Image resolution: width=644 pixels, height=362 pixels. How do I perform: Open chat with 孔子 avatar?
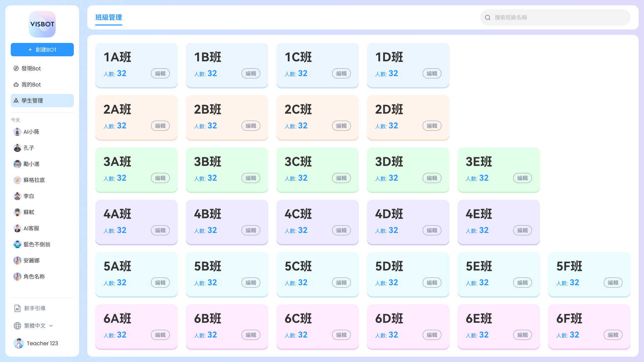[17, 148]
